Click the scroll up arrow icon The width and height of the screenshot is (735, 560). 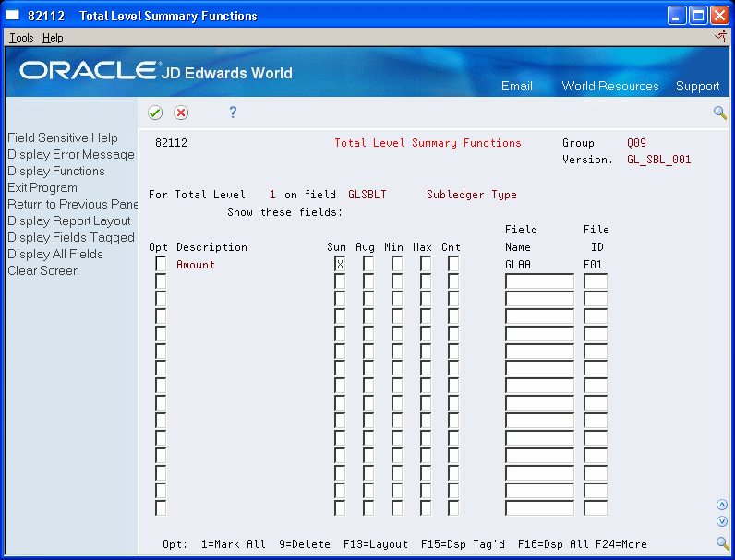[722, 505]
